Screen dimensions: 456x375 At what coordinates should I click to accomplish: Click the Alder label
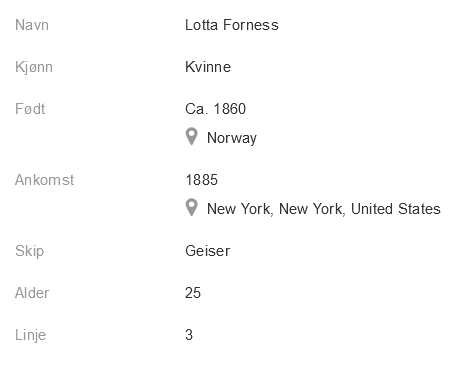32,293
